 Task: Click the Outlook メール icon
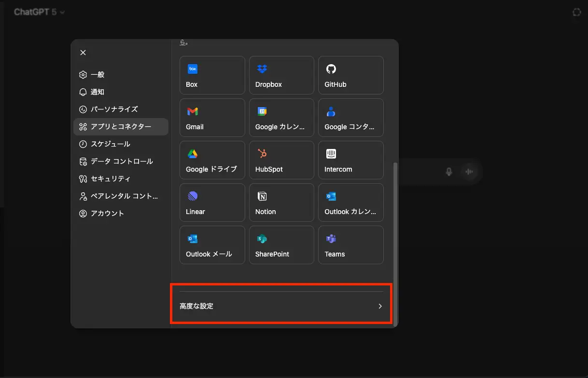[193, 239]
